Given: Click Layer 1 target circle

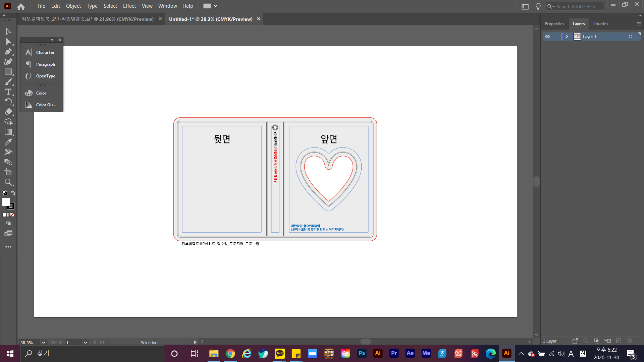Looking at the screenshot, I should point(631,37).
